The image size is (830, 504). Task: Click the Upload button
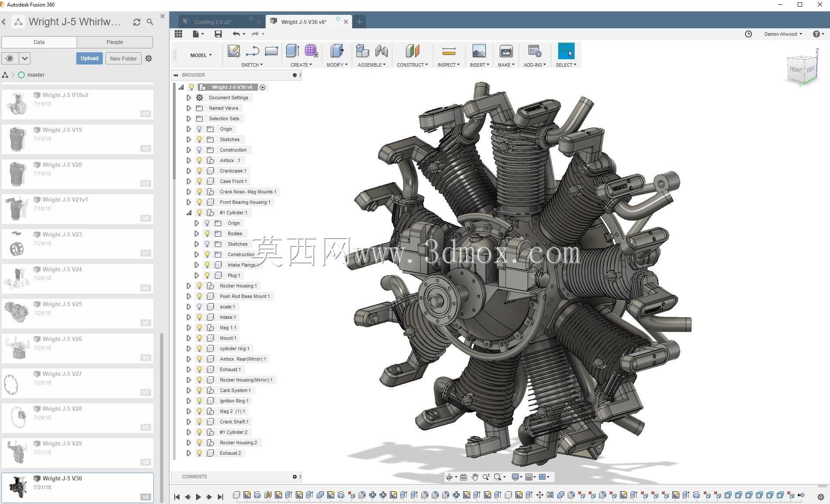coord(89,58)
